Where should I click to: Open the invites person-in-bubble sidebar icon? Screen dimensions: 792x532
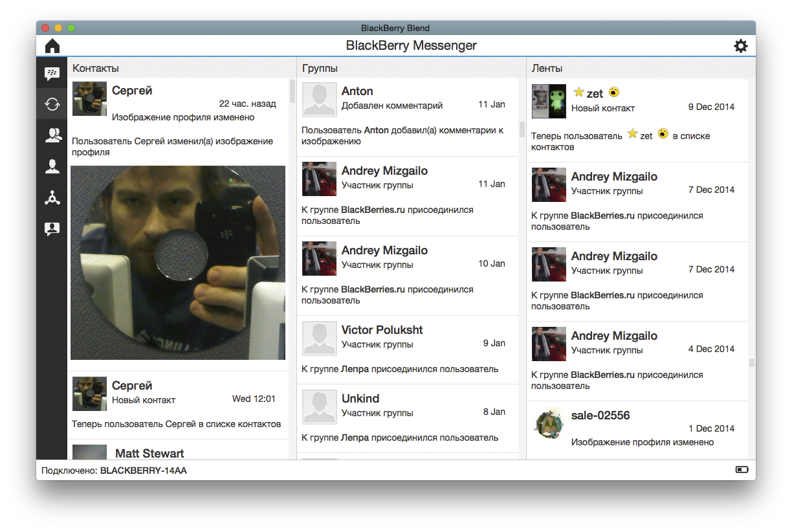pos(52,229)
